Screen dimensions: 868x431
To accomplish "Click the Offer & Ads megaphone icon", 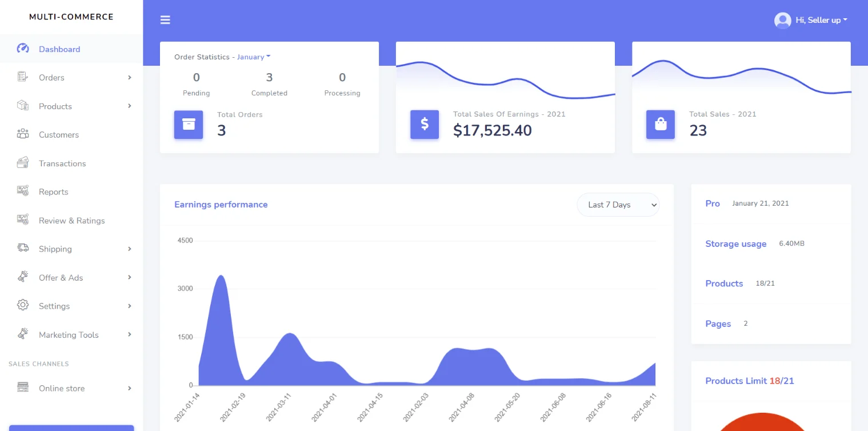I will tap(23, 277).
